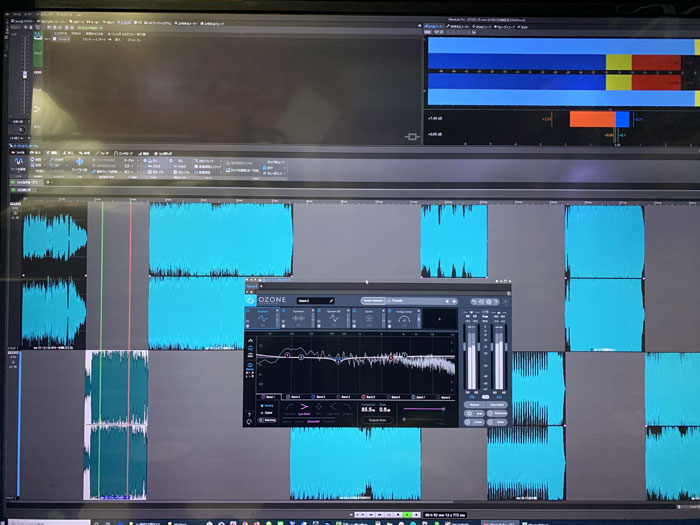Screen dimensions: 700x525
Task: Click reset icon at Ozone bottom-left
Action: pos(249,421)
